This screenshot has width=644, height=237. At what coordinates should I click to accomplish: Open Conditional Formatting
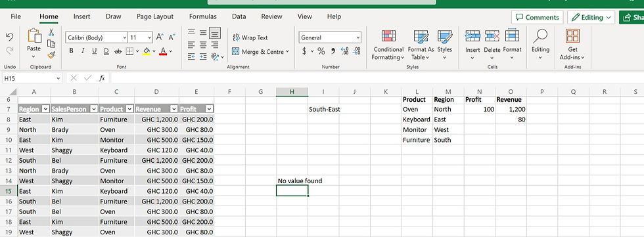coord(388,45)
